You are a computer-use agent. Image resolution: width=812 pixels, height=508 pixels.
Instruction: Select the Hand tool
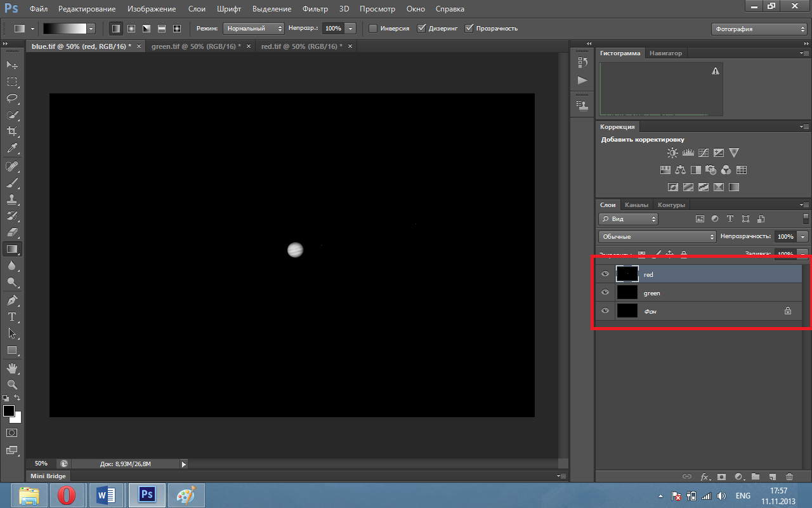point(12,368)
